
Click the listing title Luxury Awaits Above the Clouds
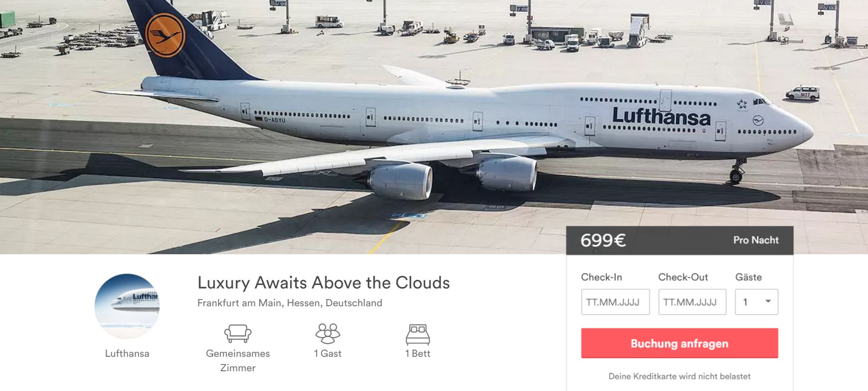[324, 283]
